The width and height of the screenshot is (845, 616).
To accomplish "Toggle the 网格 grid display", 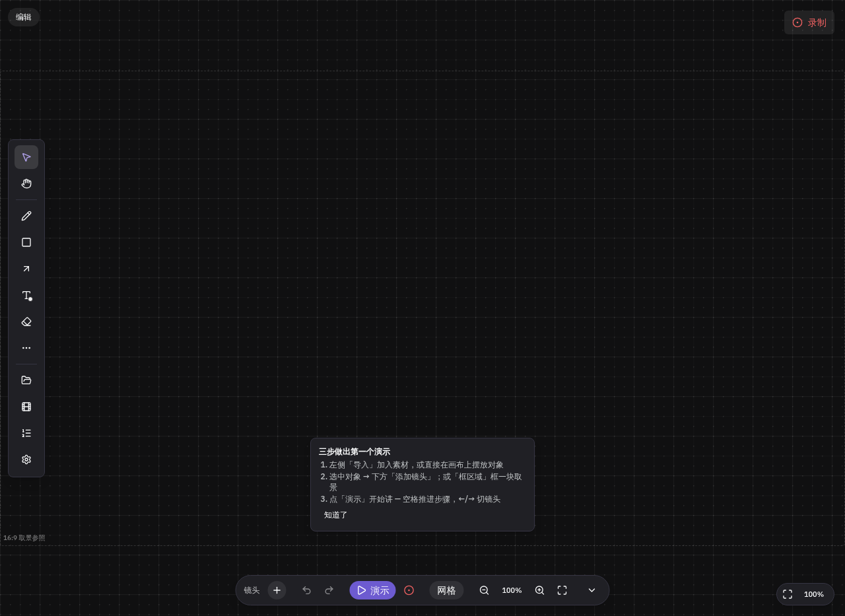I will point(446,590).
